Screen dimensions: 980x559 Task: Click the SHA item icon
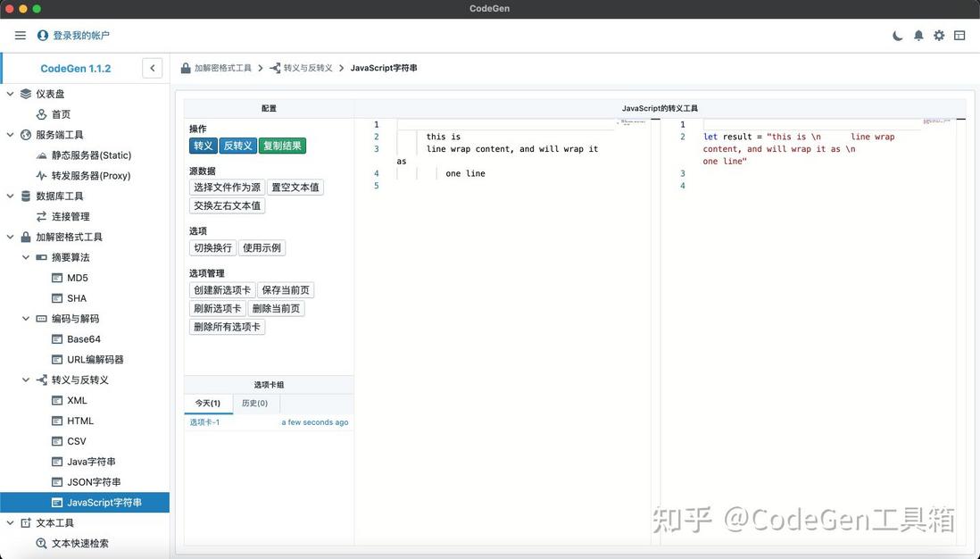pos(57,298)
